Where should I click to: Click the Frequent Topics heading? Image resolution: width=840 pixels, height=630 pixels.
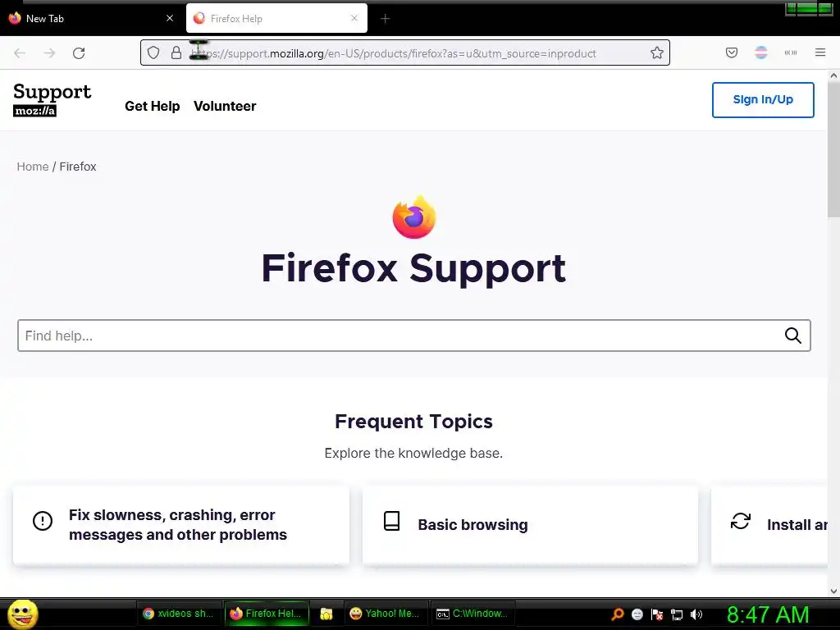413,422
